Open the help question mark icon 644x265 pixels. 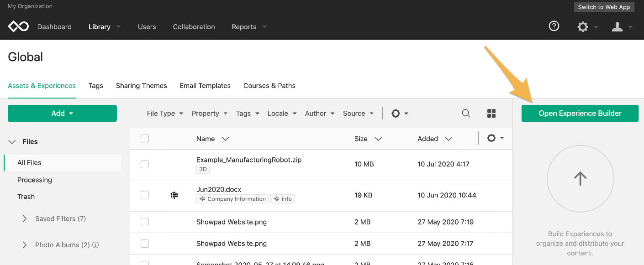pyautogui.click(x=554, y=26)
